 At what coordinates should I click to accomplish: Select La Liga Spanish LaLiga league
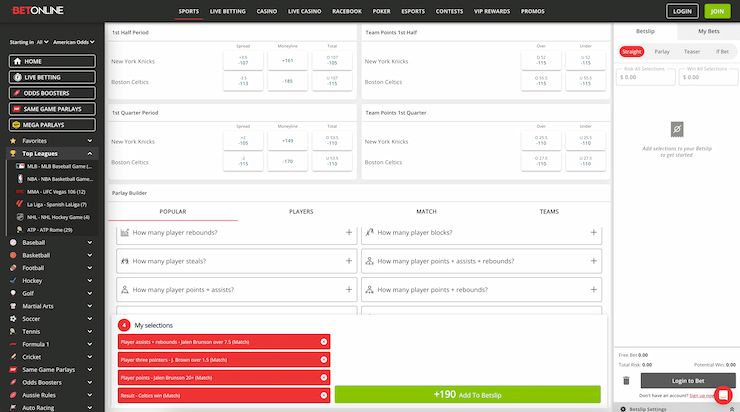pyautogui.click(x=53, y=204)
